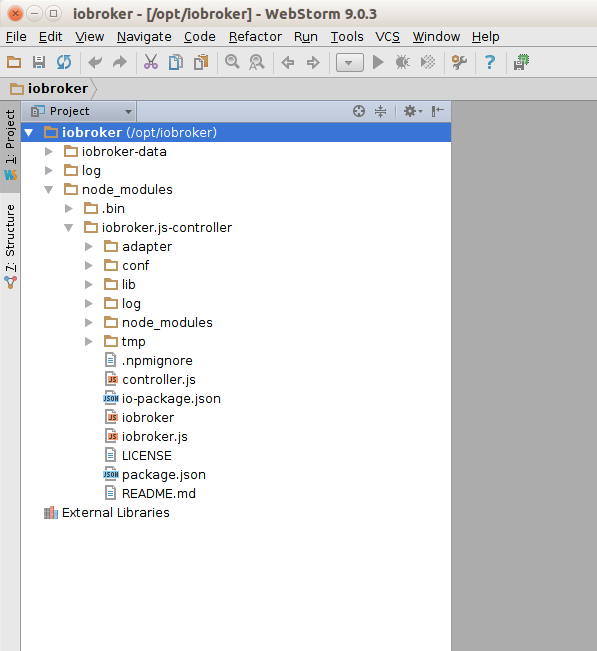The width and height of the screenshot is (597, 651).
Task: Open the Refactor menu
Action: (x=255, y=37)
